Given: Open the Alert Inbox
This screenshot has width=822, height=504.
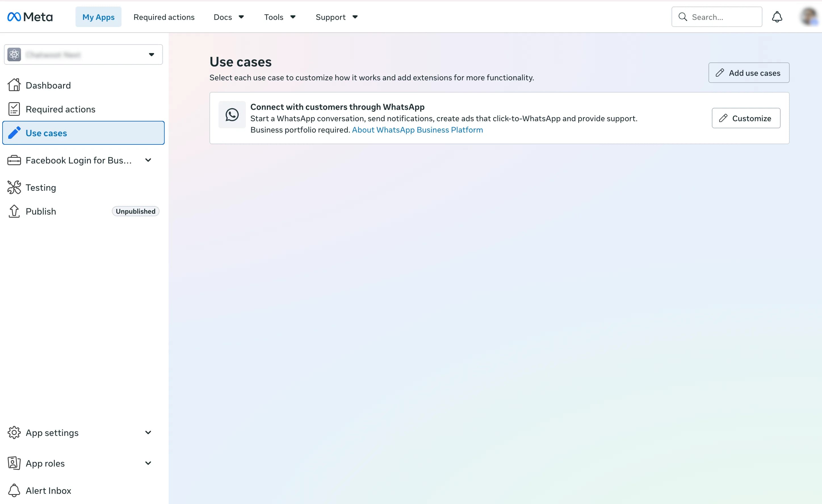Looking at the screenshot, I should tap(83, 490).
